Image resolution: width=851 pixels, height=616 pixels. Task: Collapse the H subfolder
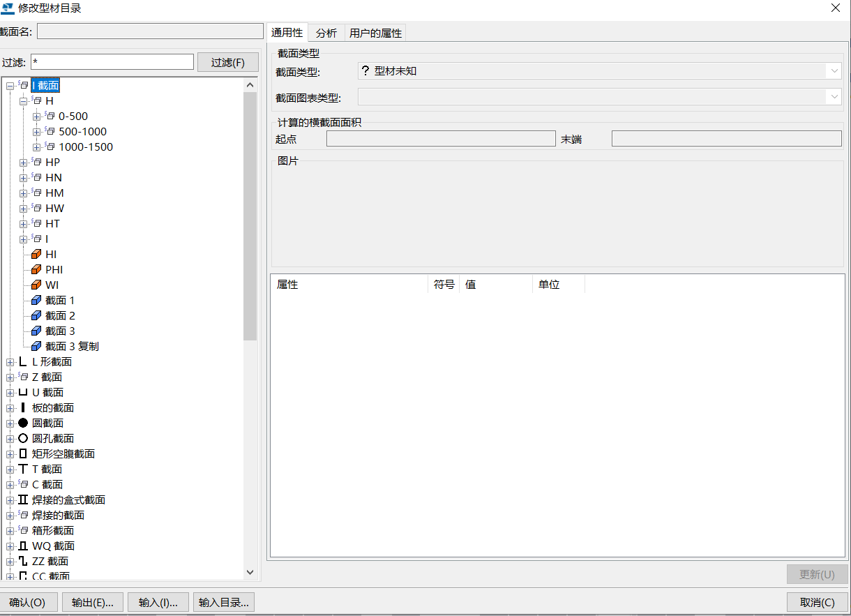pos(23,101)
